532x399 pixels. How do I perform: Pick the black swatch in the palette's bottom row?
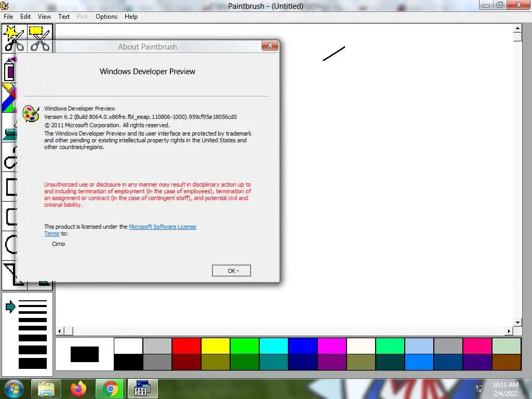pos(128,362)
